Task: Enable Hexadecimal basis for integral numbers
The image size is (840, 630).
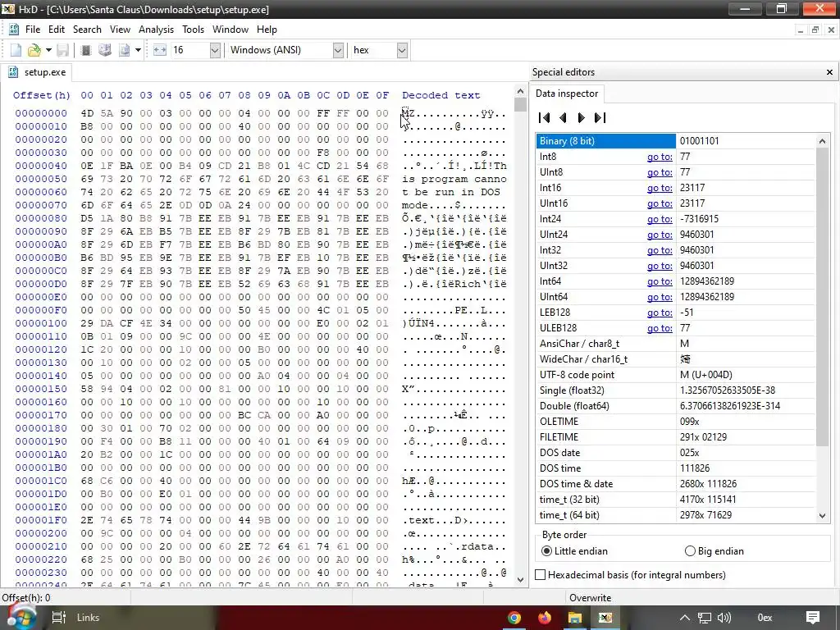Action: (631, 575)
